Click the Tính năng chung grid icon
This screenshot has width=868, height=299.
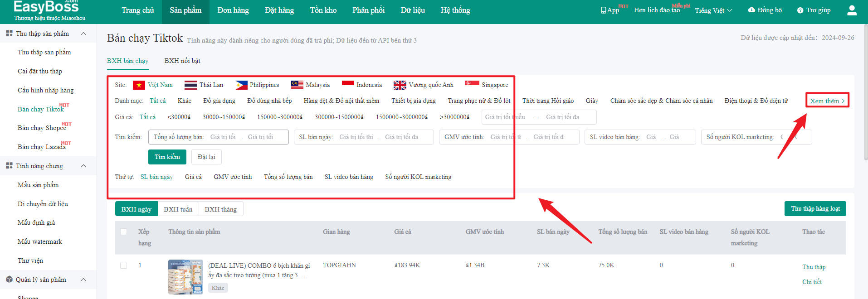[9, 166]
